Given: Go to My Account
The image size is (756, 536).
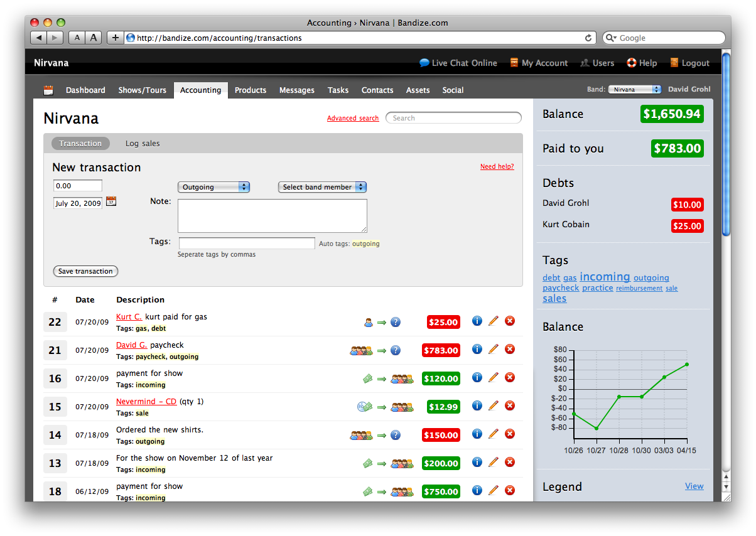Looking at the screenshot, I should point(539,63).
